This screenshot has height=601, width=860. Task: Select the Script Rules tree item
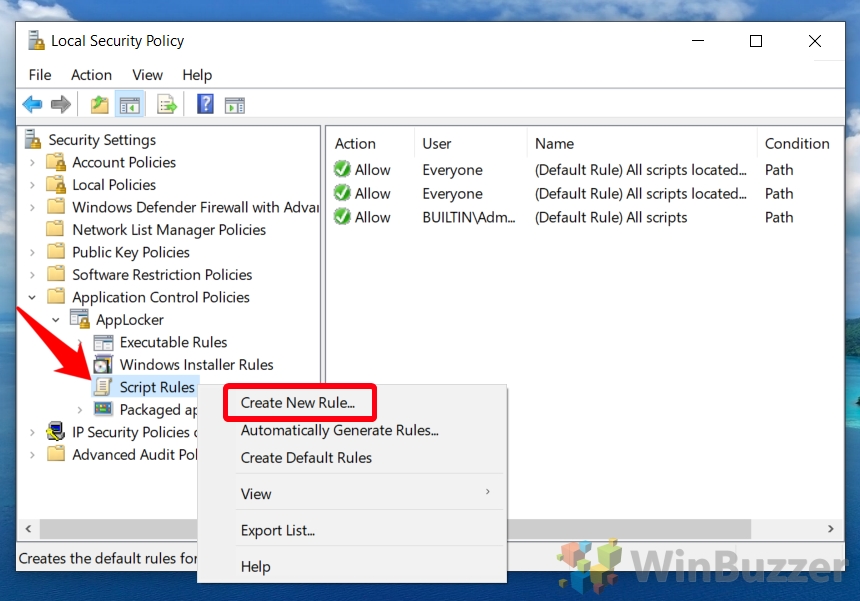157,387
